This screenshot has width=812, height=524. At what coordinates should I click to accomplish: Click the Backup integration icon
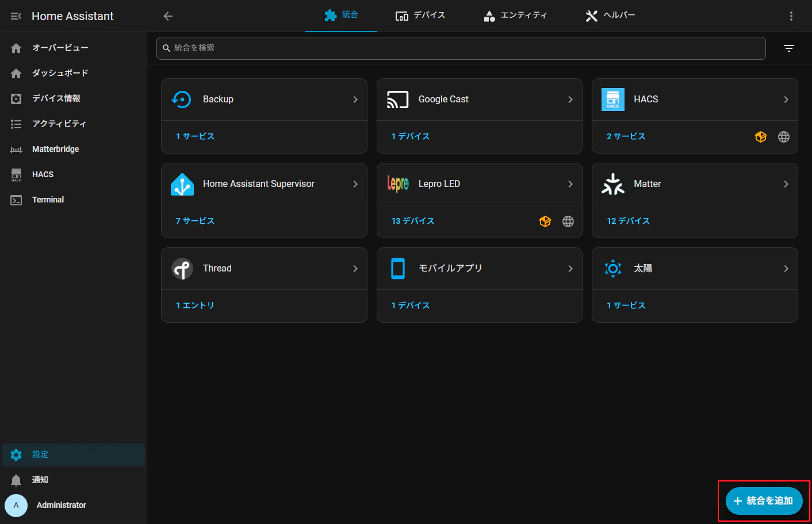pos(182,100)
